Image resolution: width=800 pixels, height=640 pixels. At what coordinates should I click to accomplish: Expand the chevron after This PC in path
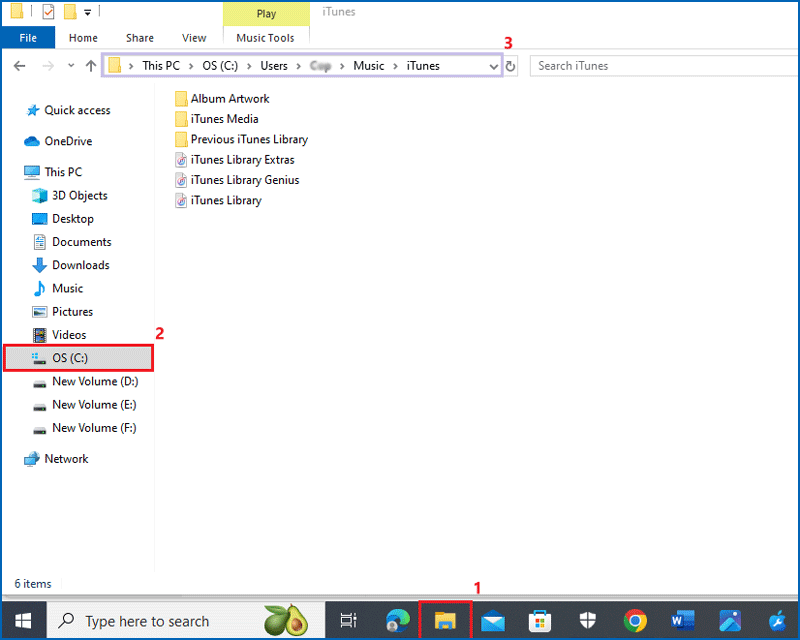(x=191, y=66)
